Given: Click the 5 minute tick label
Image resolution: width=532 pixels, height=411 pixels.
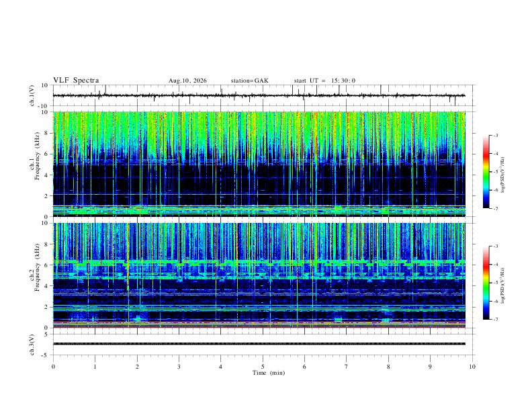Looking at the screenshot, I should click(x=263, y=367).
